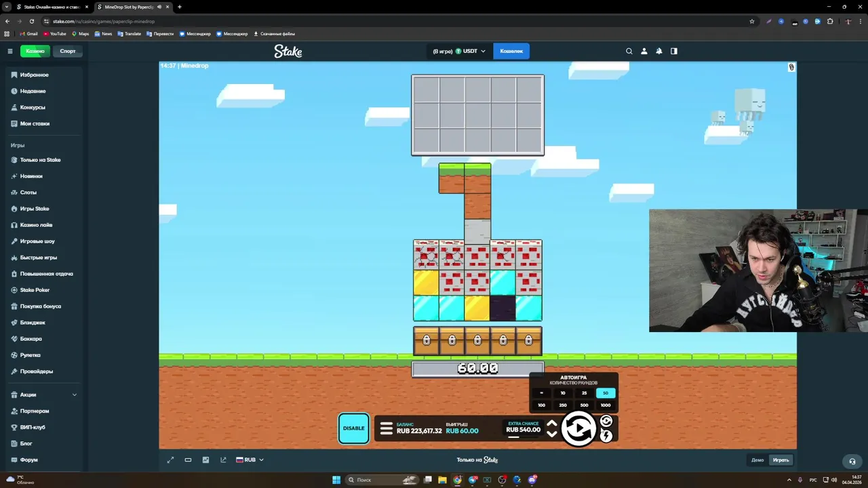Open Partner program (Партнерам) link

click(44, 411)
